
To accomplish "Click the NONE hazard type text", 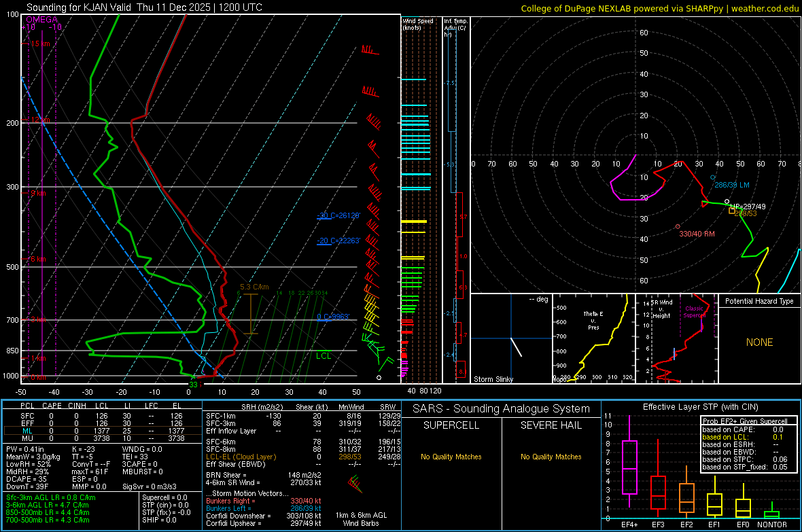I will point(760,342).
